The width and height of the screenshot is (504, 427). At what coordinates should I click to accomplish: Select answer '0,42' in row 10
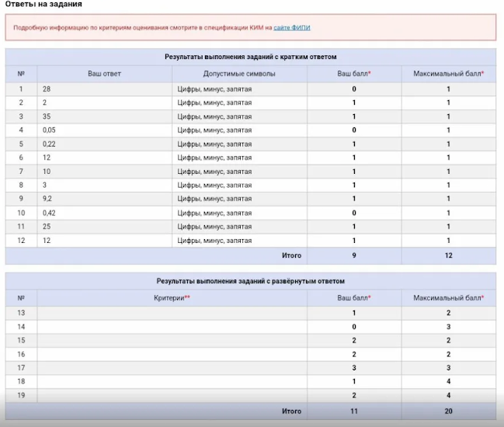pos(49,213)
